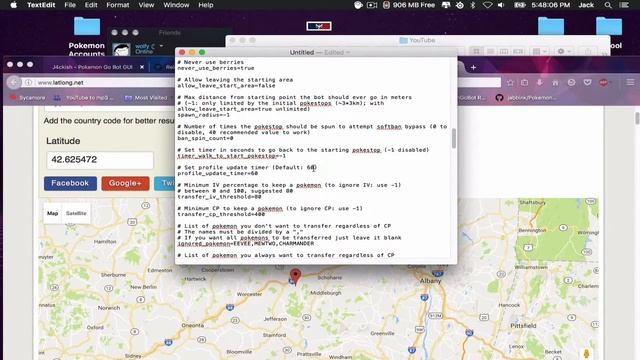640x360 pixels.
Task: Click the line 'profile_update_timer=60'
Action: 218,173
